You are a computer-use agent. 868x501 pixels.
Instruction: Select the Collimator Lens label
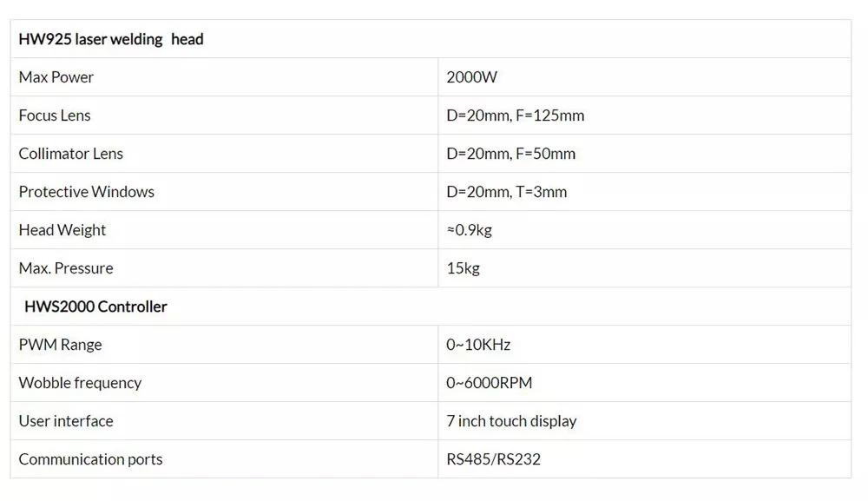point(71,154)
